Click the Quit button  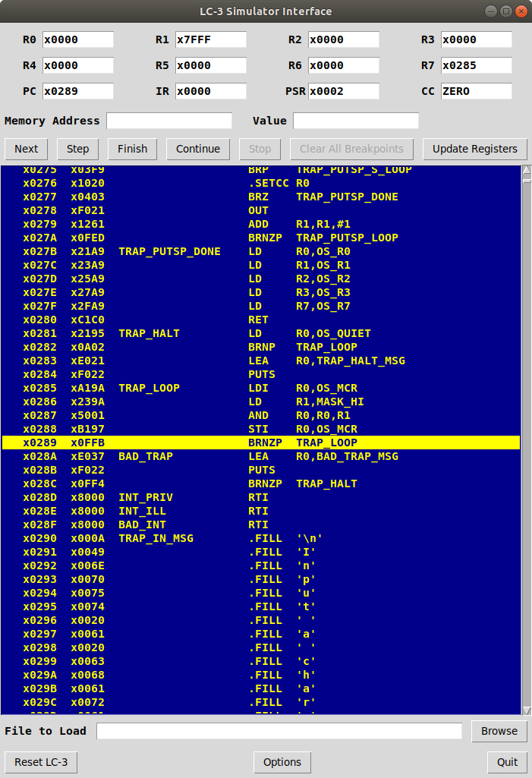(x=507, y=762)
